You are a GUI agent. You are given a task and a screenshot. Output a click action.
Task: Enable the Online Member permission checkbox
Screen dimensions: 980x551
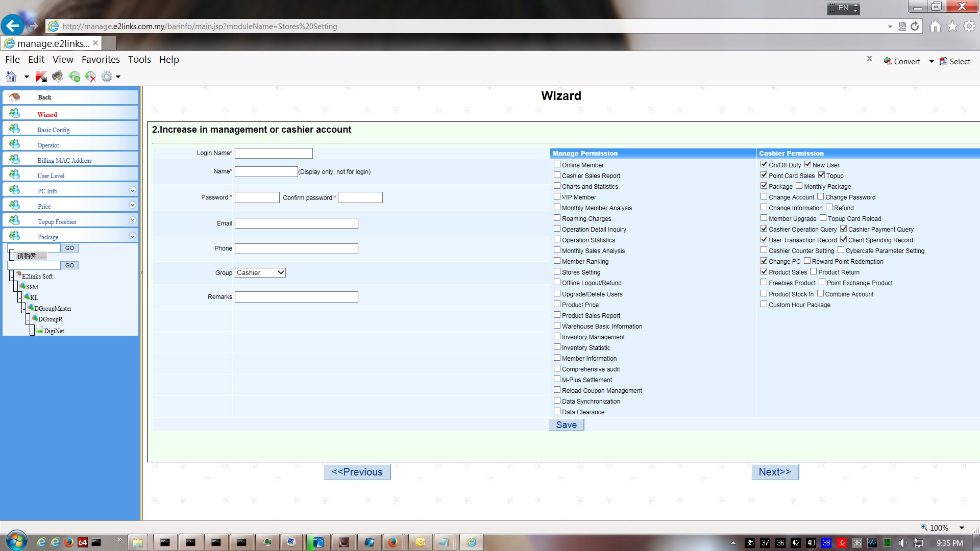tap(557, 164)
